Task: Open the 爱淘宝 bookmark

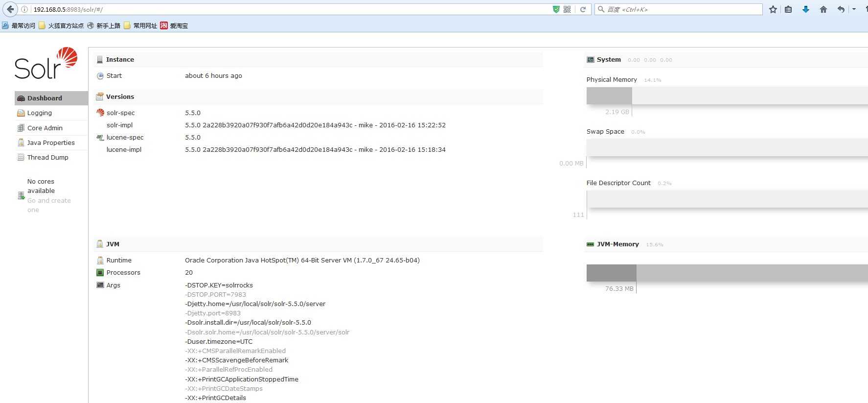Action: [174, 25]
